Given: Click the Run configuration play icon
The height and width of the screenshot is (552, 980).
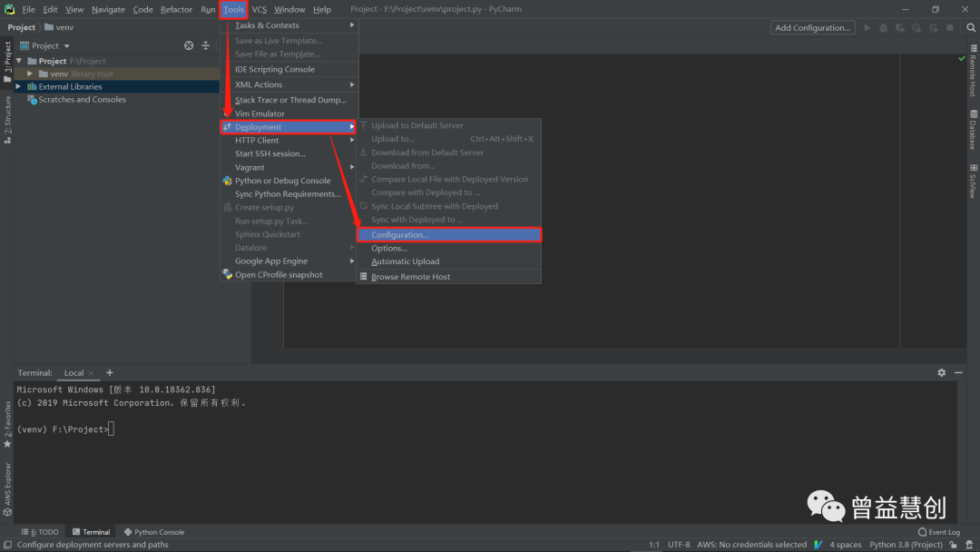Looking at the screenshot, I should [x=867, y=27].
